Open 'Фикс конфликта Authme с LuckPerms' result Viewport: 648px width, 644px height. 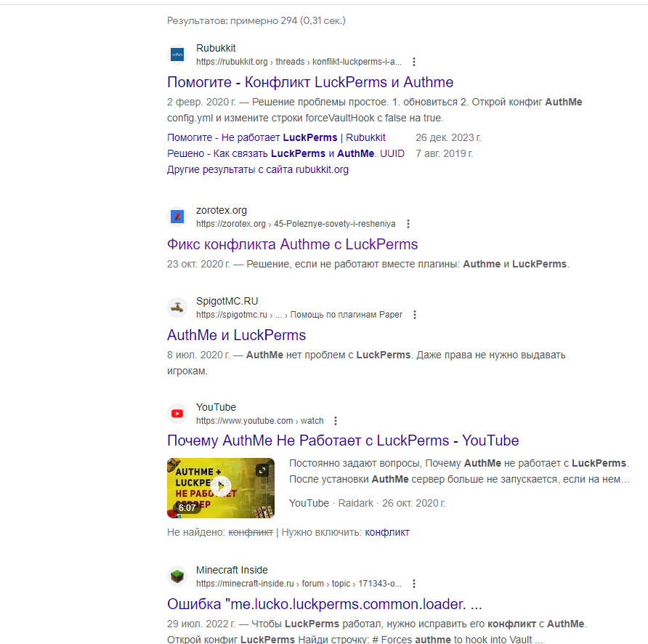tap(292, 244)
